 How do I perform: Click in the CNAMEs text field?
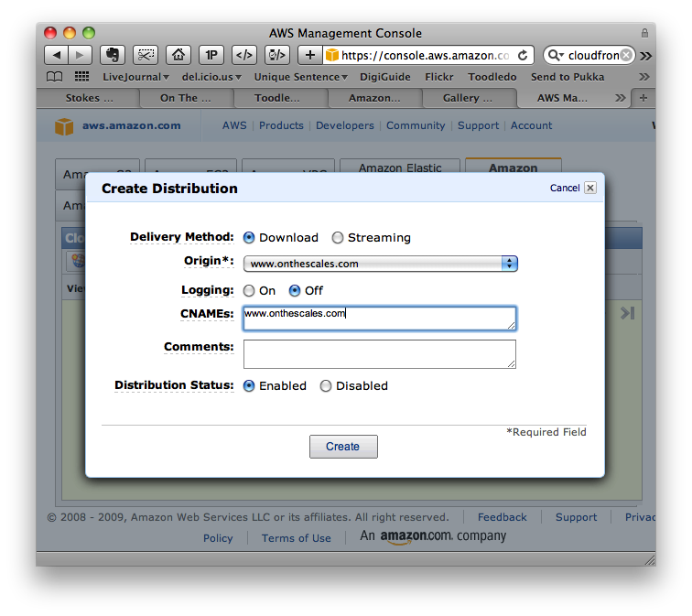(380, 319)
